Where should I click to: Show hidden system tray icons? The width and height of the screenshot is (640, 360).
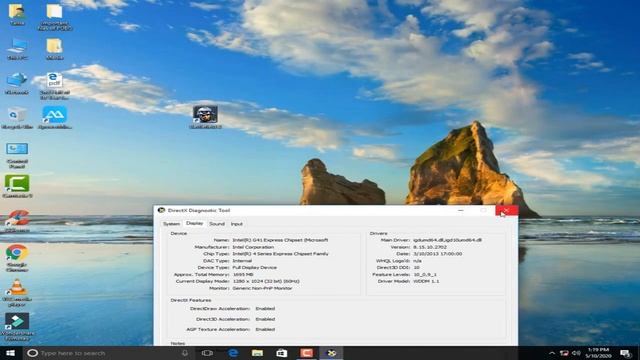pyautogui.click(x=552, y=353)
